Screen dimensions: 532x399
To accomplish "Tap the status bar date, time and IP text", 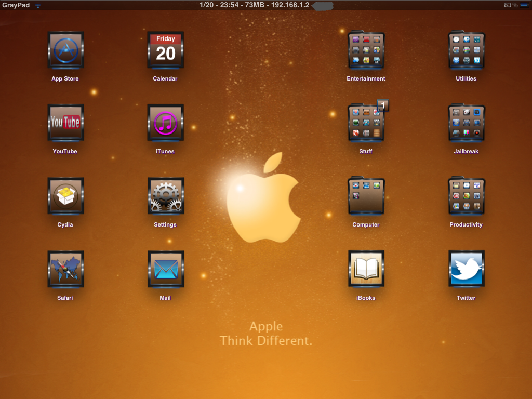I will [255, 5].
